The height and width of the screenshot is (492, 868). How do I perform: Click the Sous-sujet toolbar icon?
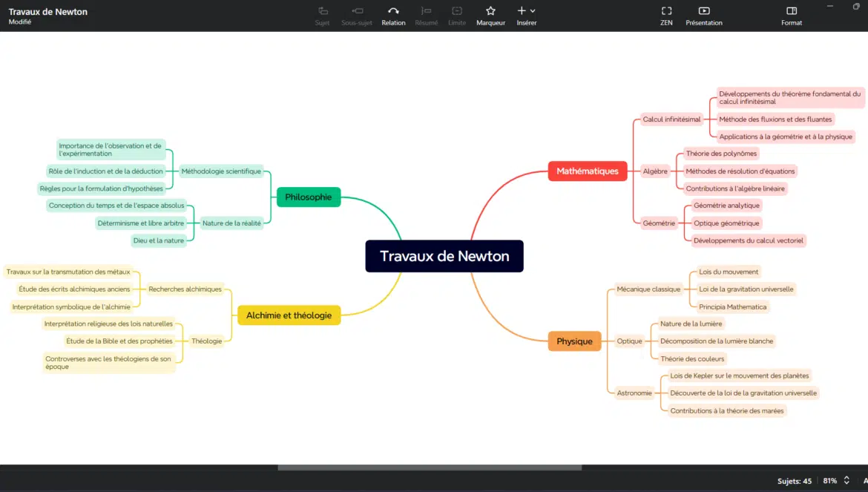click(x=358, y=11)
